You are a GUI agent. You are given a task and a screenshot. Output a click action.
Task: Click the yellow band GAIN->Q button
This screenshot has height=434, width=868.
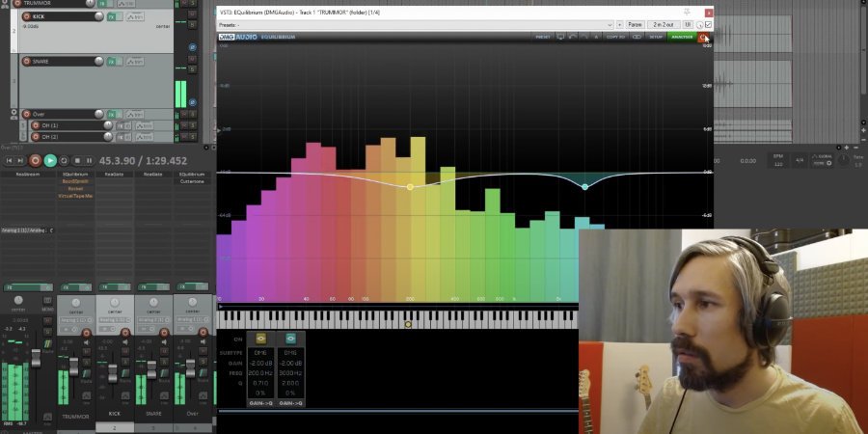pos(261,403)
